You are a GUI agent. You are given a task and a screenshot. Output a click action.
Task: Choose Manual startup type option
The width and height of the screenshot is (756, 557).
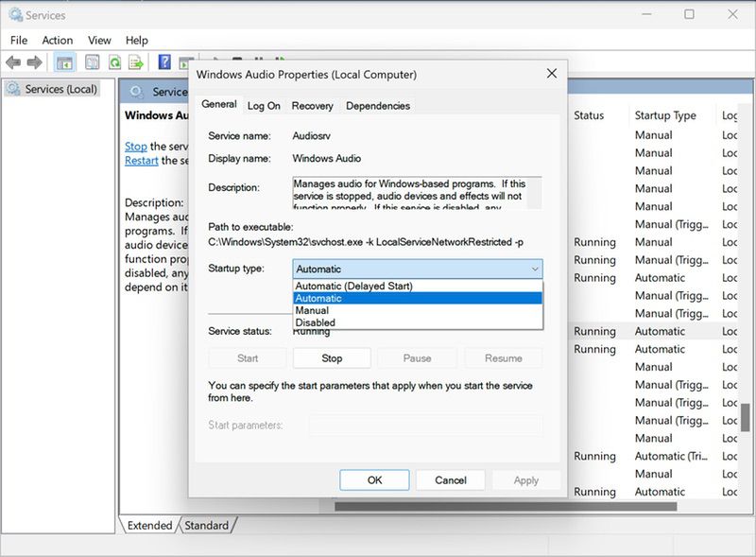click(x=418, y=310)
